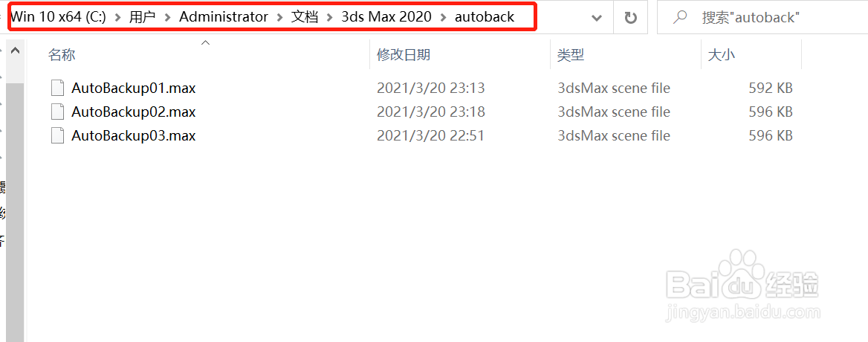Click the refresh button beside address bar
Viewport: 868px width, 342px height.
pos(630,18)
